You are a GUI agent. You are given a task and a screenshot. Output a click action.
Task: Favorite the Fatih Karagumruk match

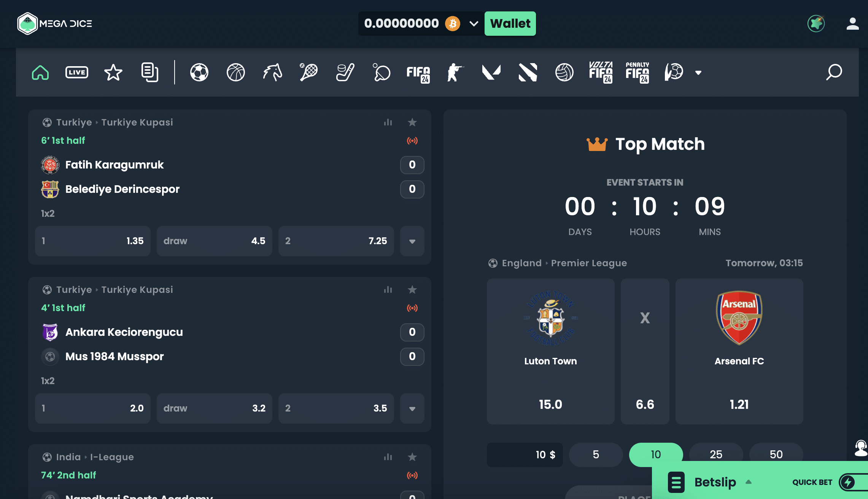point(412,122)
